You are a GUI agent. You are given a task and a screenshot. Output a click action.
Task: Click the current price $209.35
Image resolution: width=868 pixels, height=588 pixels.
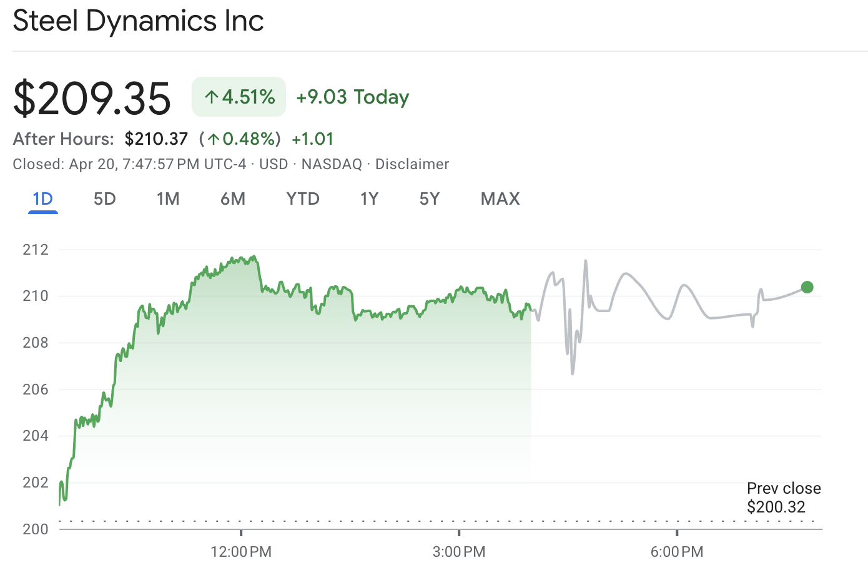[92, 97]
